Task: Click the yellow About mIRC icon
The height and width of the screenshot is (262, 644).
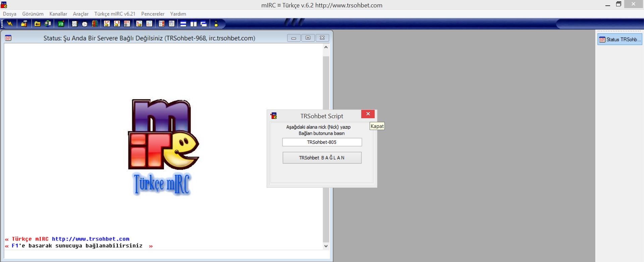Action: 216,24
